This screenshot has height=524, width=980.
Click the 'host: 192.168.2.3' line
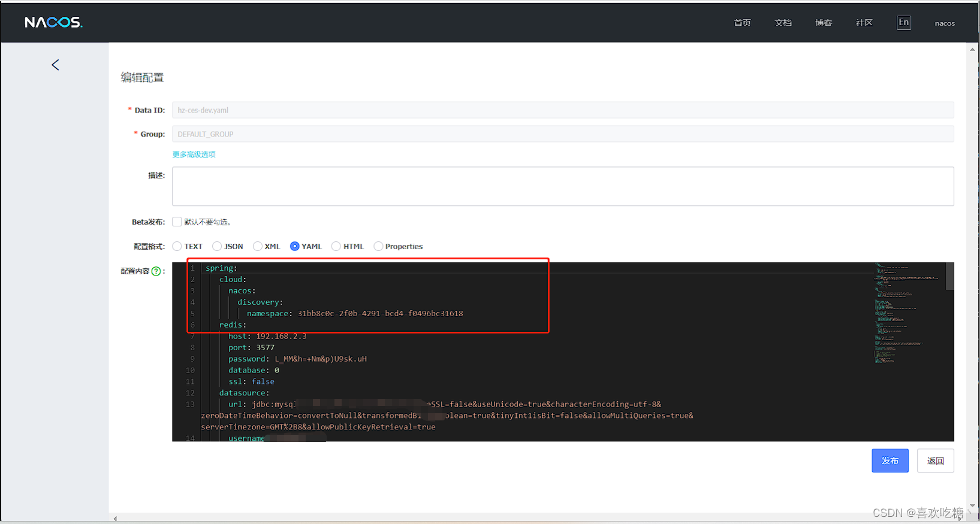tap(267, 337)
